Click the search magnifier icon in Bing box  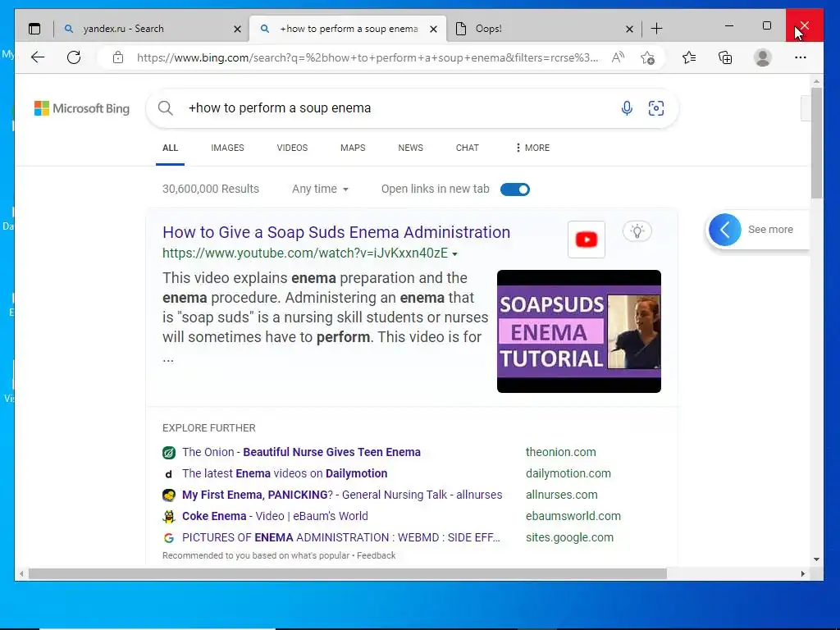166,108
